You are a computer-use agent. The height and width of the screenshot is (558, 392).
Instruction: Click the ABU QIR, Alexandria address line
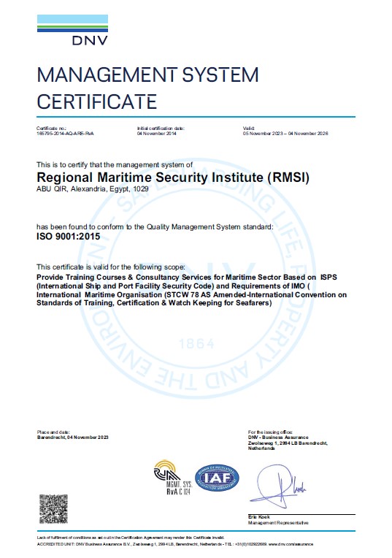tap(93, 189)
